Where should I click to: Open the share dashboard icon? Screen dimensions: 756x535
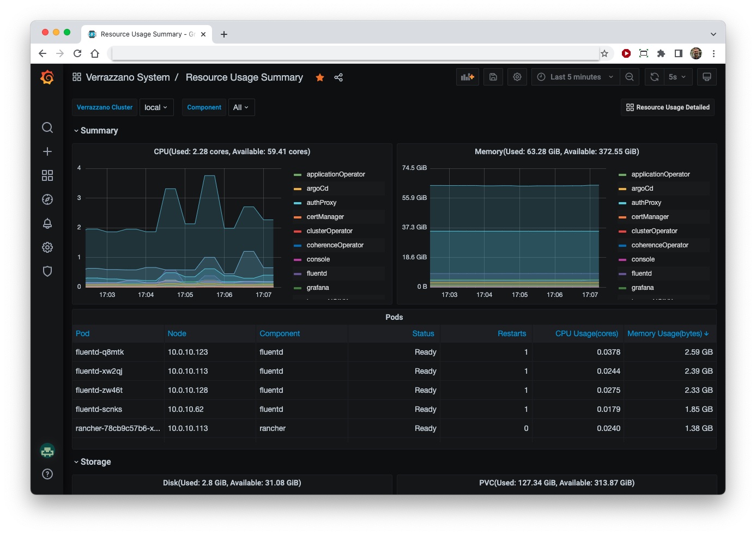pos(338,77)
